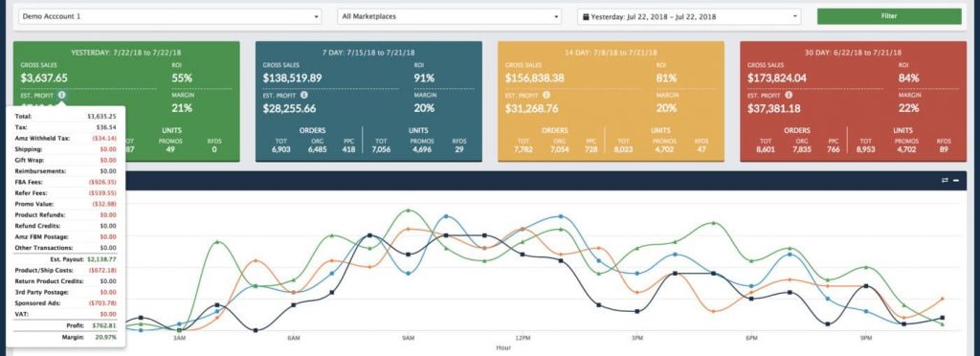The image size is (980, 356).
Task: Click the 14 Day 7/8/18 card header
Action: [x=612, y=52]
